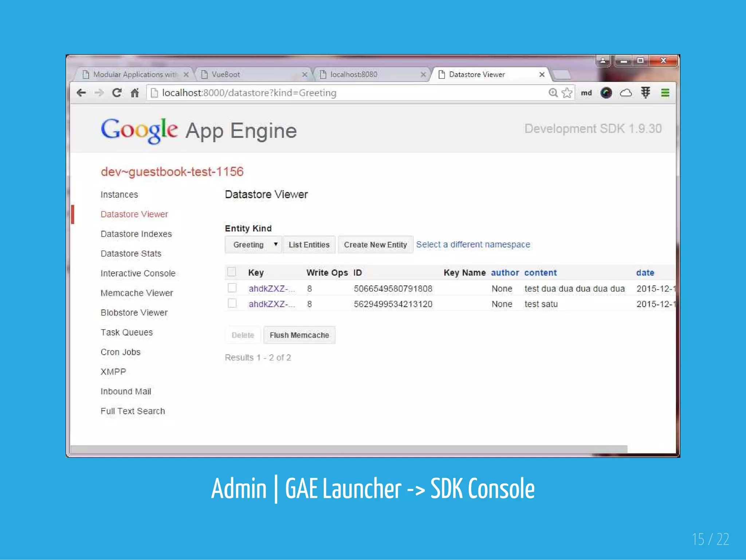The width and height of the screenshot is (746, 560).
Task: Open Task Queues in the sidebar
Action: coord(127,332)
